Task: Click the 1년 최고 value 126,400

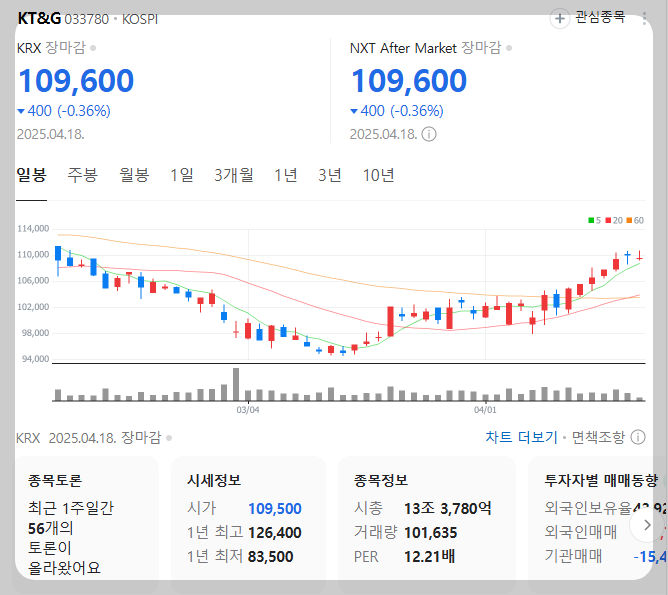Action: (275, 532)
